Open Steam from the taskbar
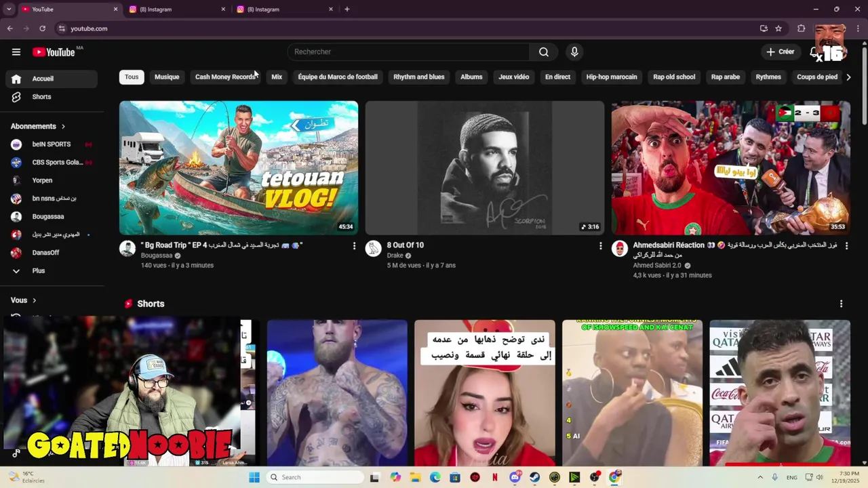The image size is (868, 488). [534, 477]
